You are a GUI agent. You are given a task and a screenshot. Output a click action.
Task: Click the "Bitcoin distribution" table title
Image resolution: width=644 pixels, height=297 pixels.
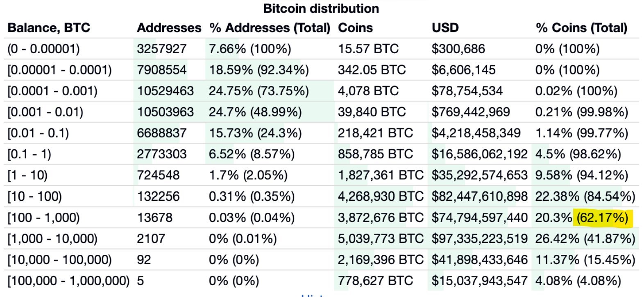coord(321,9)
